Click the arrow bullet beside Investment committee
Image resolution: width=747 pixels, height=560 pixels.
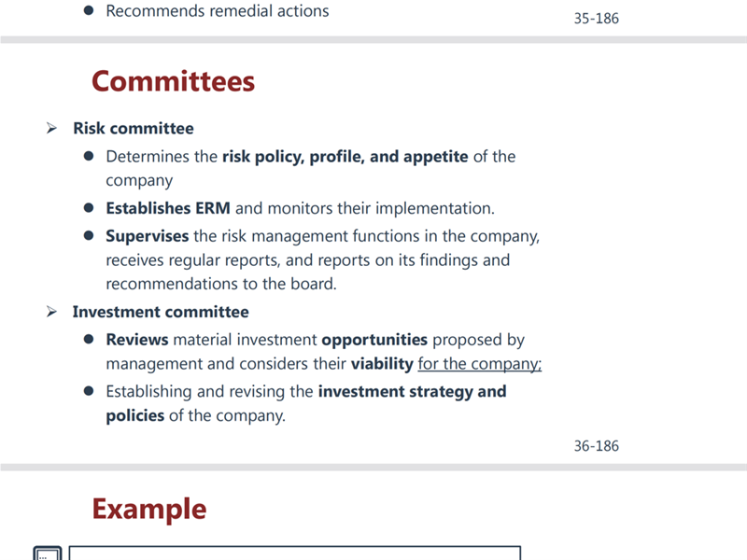click(51, 312)
